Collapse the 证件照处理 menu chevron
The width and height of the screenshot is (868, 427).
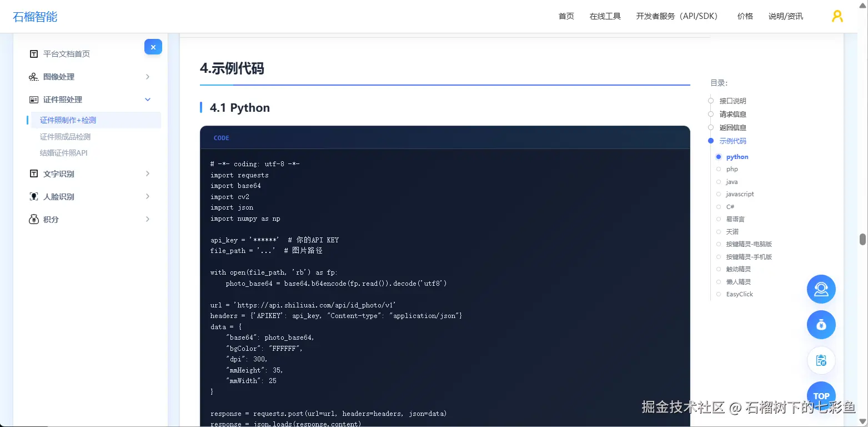(x=148, y=100)
